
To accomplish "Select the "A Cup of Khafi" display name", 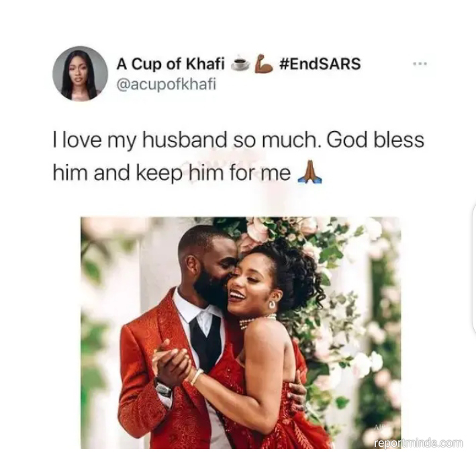I will (170, 64).
